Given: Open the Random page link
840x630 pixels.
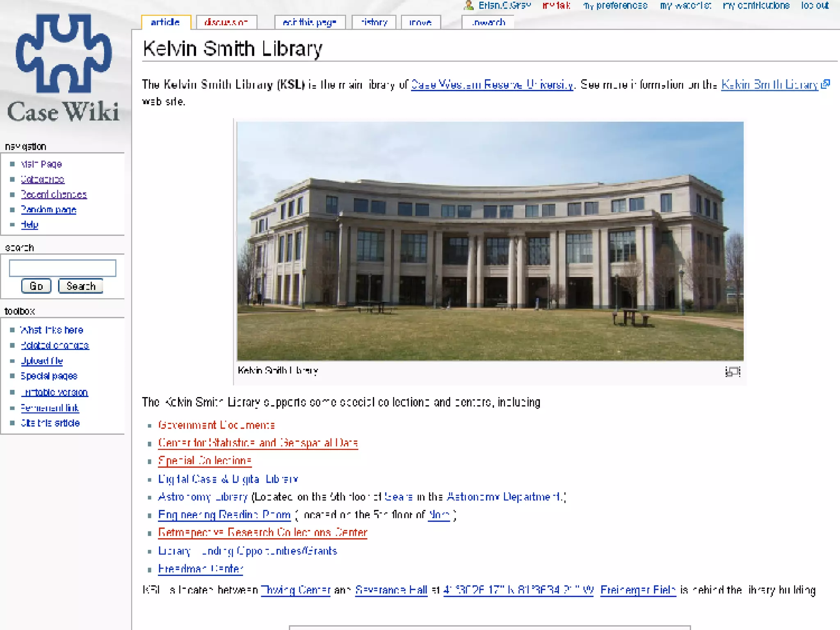Looking at the screenshot, I should tap(48, 210).
